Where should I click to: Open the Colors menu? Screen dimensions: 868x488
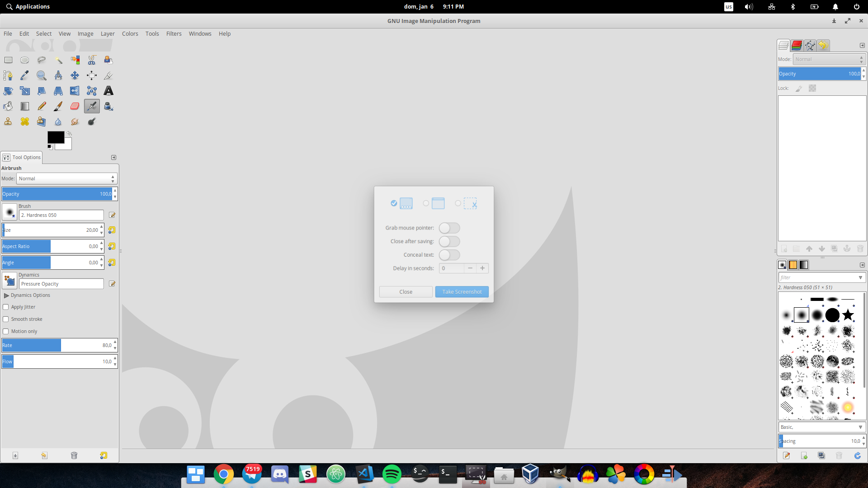[130, 34]
